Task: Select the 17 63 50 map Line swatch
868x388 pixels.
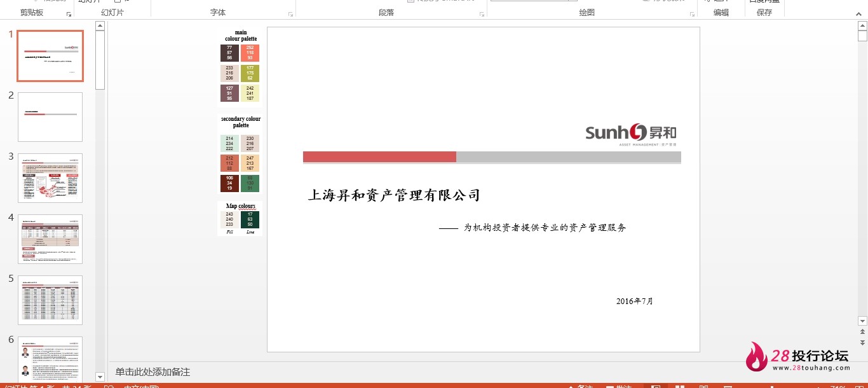Action: coord(250,219)
